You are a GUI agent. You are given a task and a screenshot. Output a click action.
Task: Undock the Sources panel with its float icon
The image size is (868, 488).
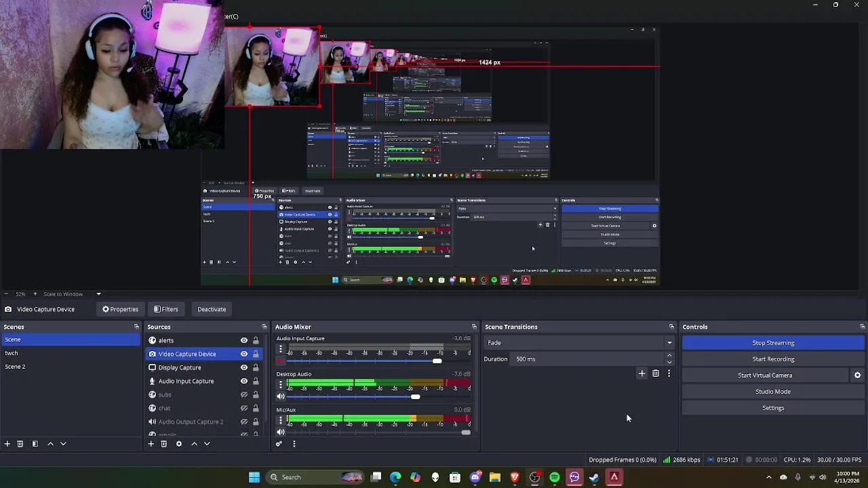[265, 327]
